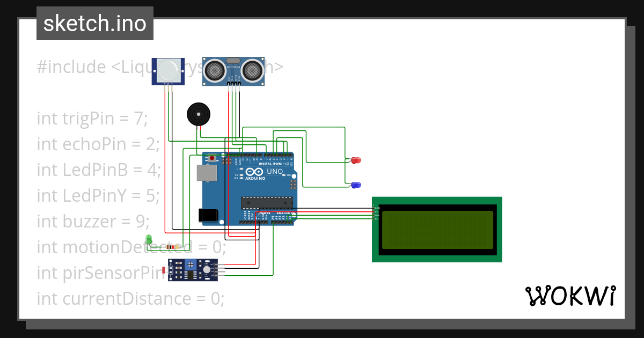The width and height of the screenshot is (644, 338).
Task: Select the piezo buzzer
Action: point(199,114)
